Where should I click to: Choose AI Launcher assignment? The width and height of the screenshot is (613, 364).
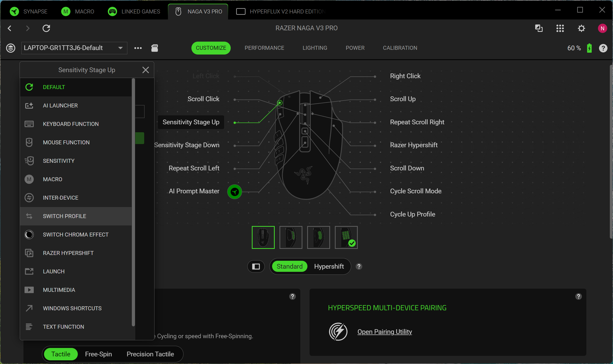tap(76, 106)
